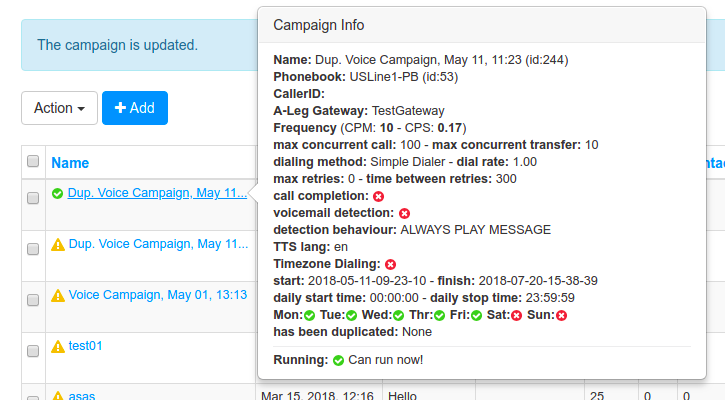Screen dimensions: 725x400
Task: Click red cross icon next to call completion
Action: click(378, 197)
